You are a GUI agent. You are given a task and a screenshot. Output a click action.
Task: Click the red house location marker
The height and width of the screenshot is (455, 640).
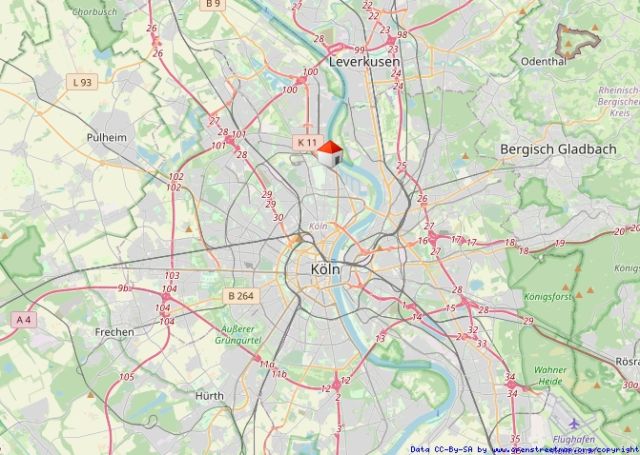tap(330, 153)
